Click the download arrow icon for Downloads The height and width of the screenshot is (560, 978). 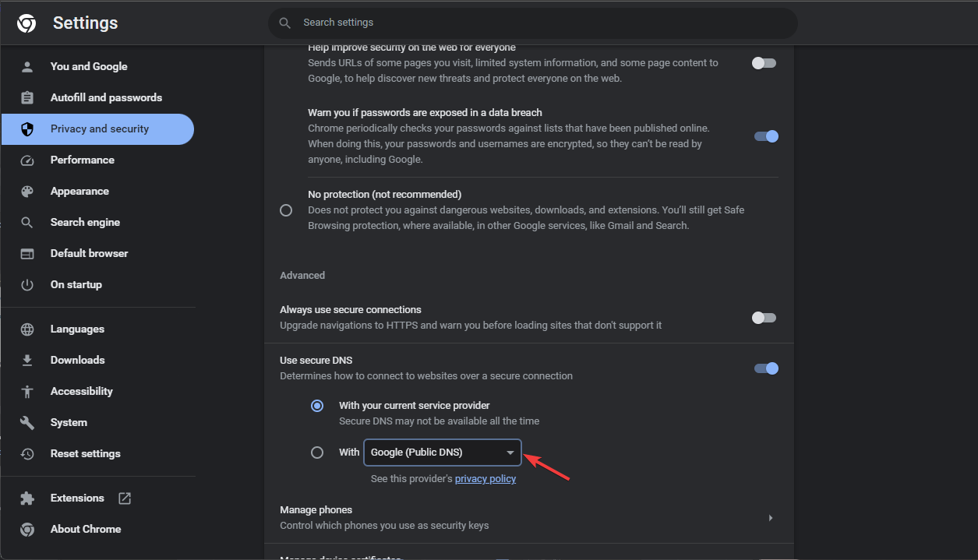pos(27,361)
